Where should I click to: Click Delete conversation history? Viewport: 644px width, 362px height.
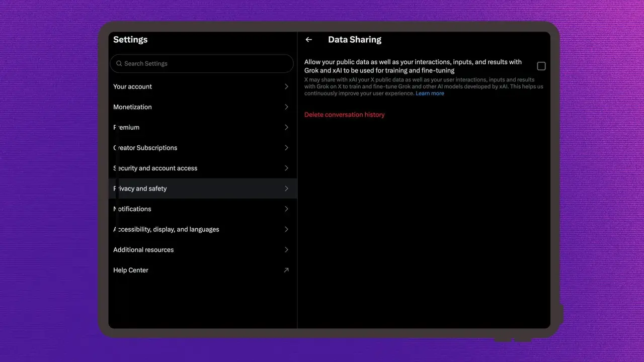[344, 115]
